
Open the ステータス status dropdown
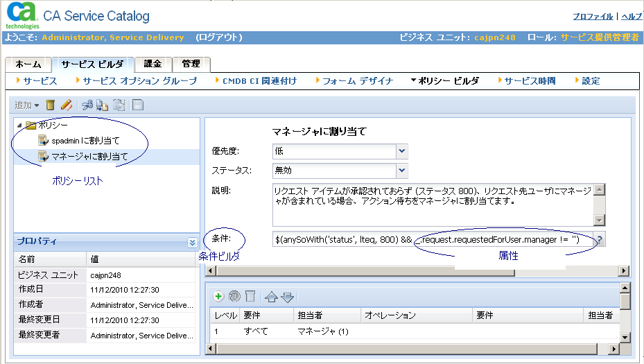coord(401,170)
